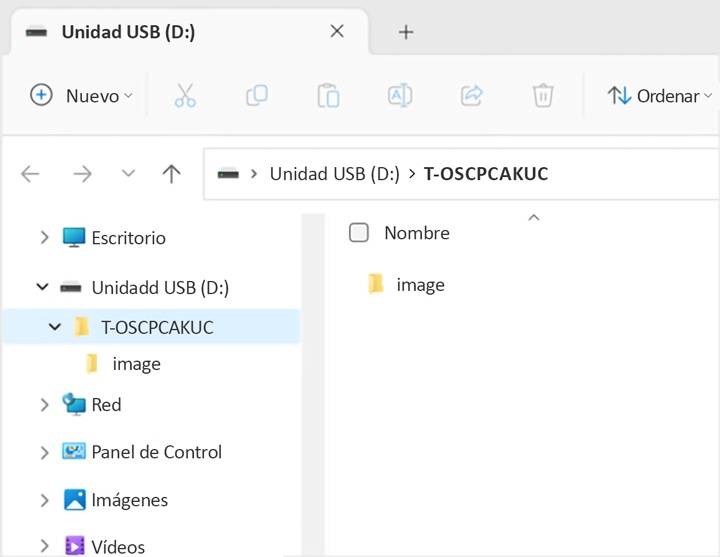The width and height of the screenshot is (720, 557).
Task: Select the Unidad USB (D:) tab
Action: pos(189,32)
